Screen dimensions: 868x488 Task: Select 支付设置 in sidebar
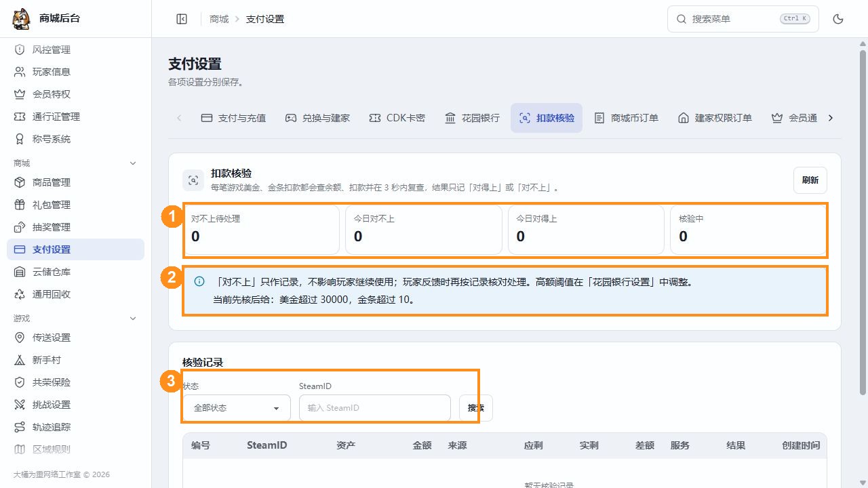pos(75,249)
